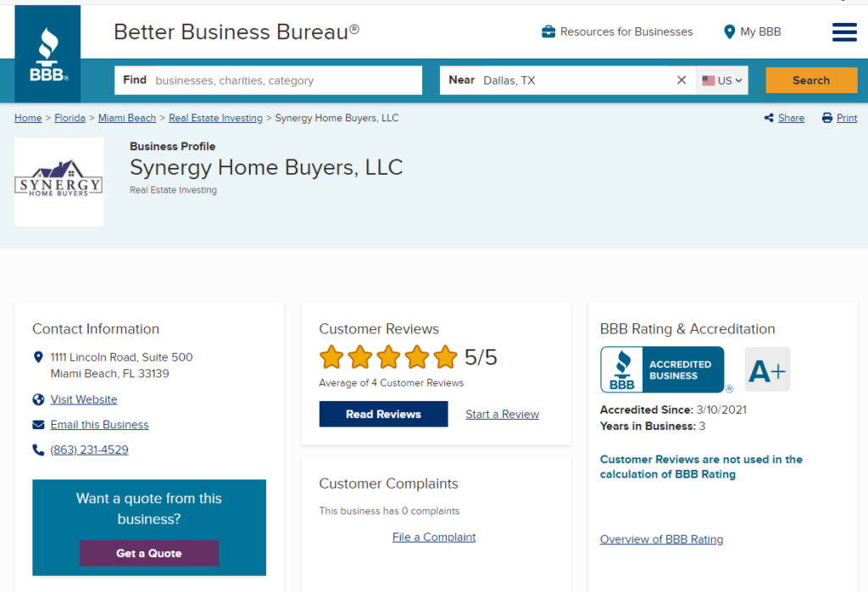Click the envelope icon beside Email this Business
This screenshot has width=868, height=592.
pyautogui.click(x=38, y=425)
